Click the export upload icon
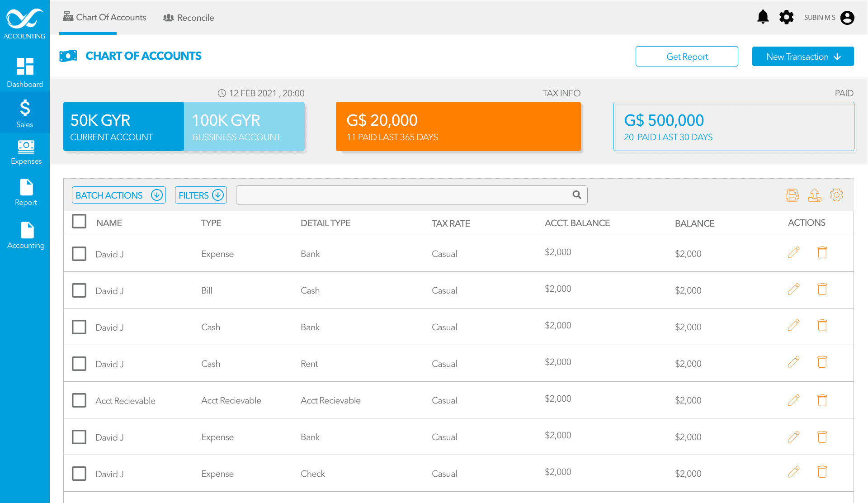The image size is (868, 503). pos(815,195)
